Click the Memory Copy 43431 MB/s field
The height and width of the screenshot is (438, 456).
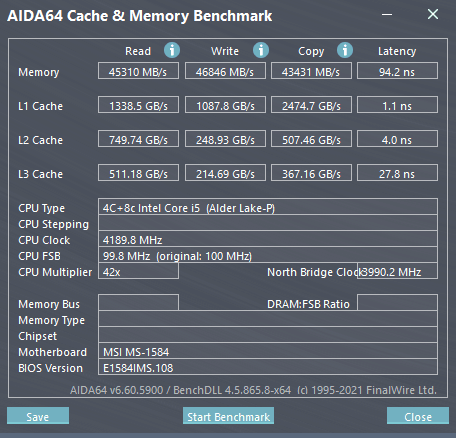click(x=311, y=71)
